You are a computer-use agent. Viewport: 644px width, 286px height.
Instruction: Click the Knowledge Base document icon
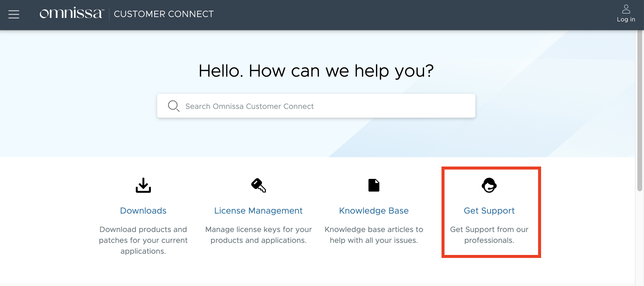coord(374,185)
